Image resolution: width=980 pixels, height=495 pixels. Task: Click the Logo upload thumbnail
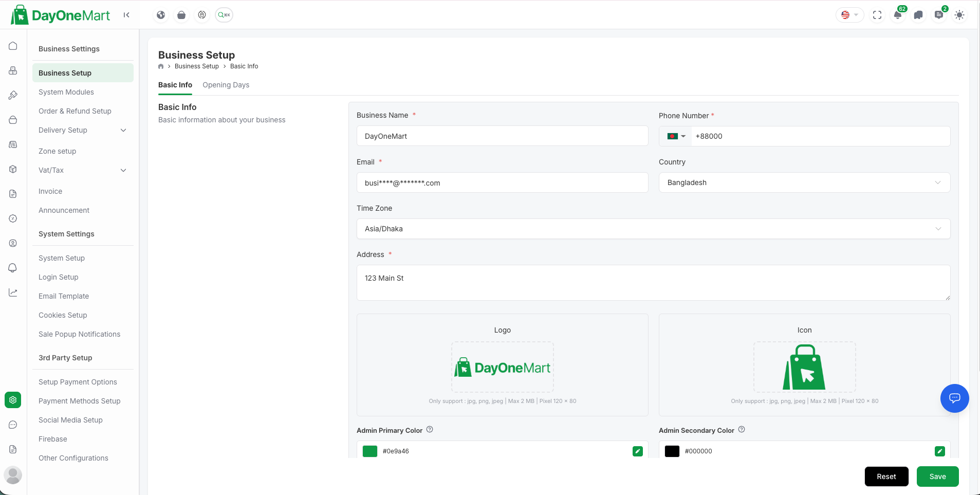(x=503, y=367)
